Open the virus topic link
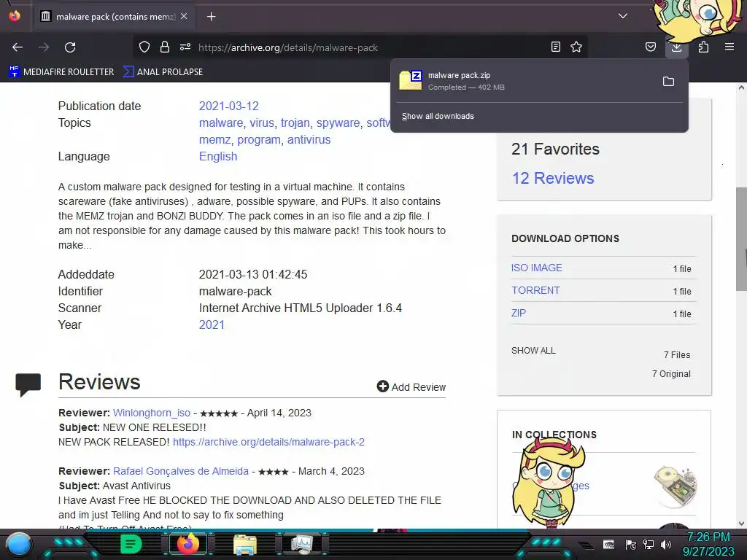Image resolution: width=747 pixels, height=560 pixels. pyautogui.click(x=262, y=122)
